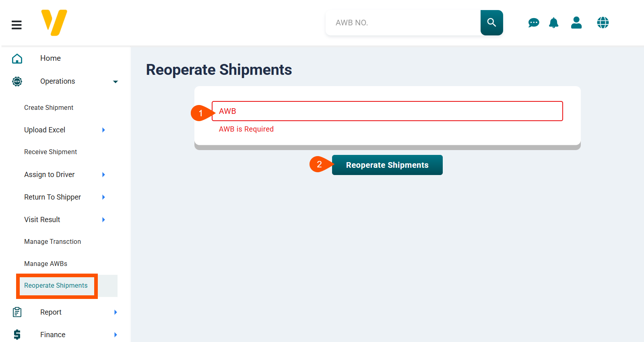Click the Finance dollar icon

point(17,334)
